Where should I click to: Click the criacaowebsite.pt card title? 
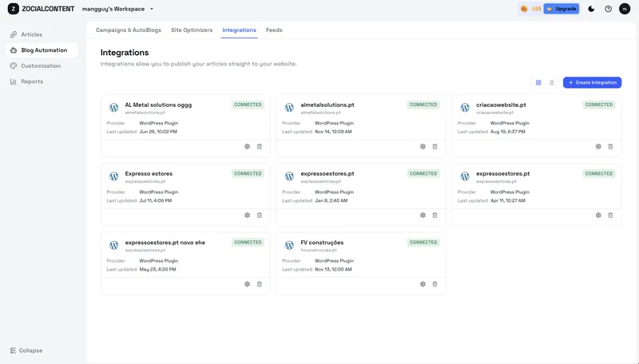pyautogui.click(x=501, y=105)
